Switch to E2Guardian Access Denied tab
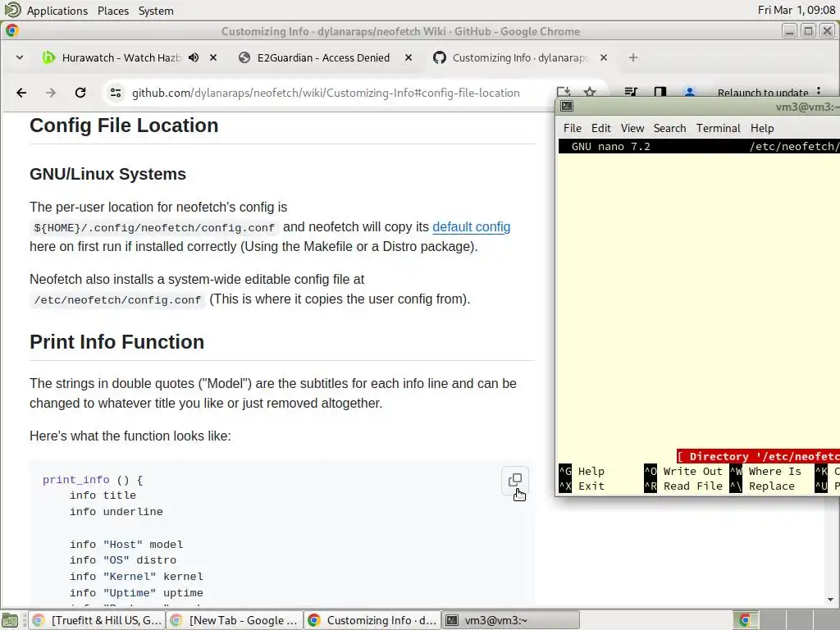This screenshot has height=630, width=840. [323, 57]
